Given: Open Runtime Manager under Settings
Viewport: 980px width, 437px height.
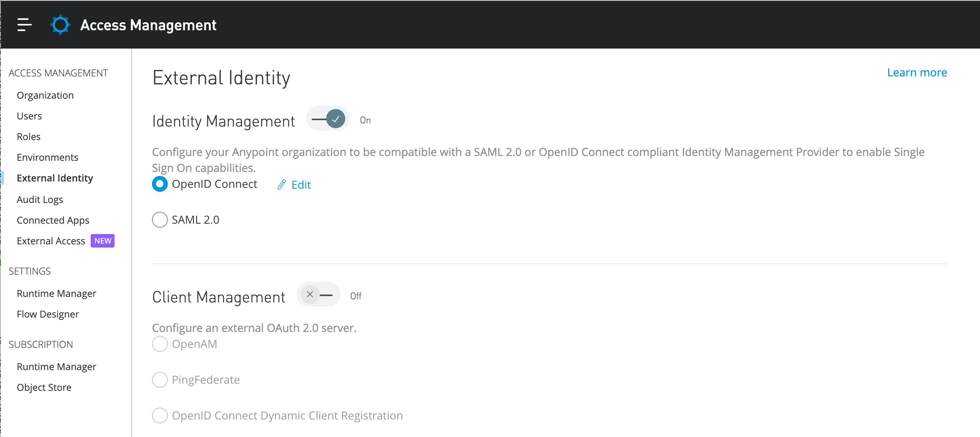Looking at the screenshot, I should (56, 293).
